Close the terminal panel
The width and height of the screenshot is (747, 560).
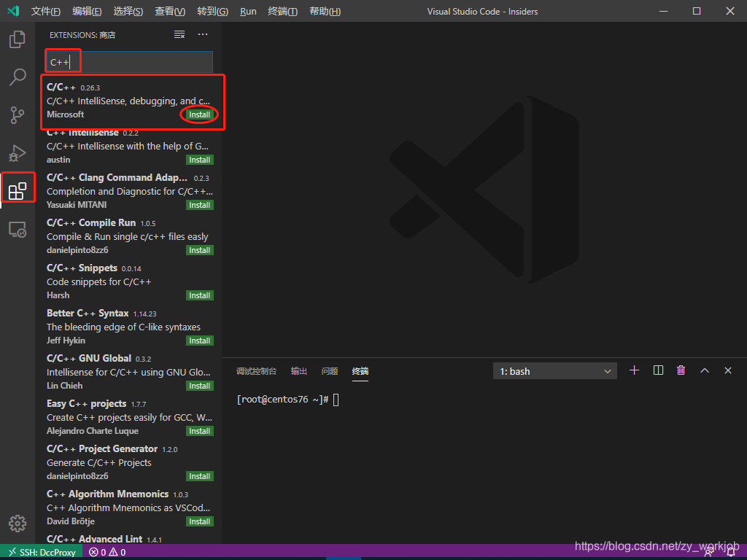728,370
